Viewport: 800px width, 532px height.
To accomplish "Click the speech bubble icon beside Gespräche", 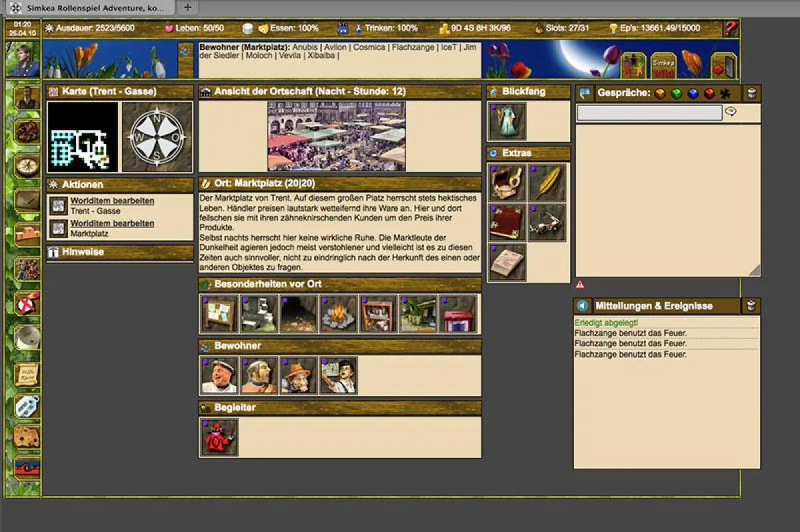I will (585, 93).
